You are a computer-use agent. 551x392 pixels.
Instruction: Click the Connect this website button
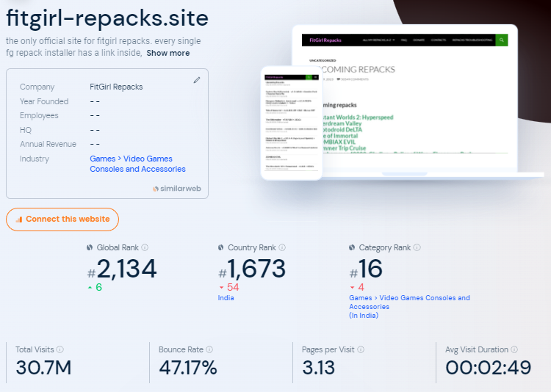(62, 219)
